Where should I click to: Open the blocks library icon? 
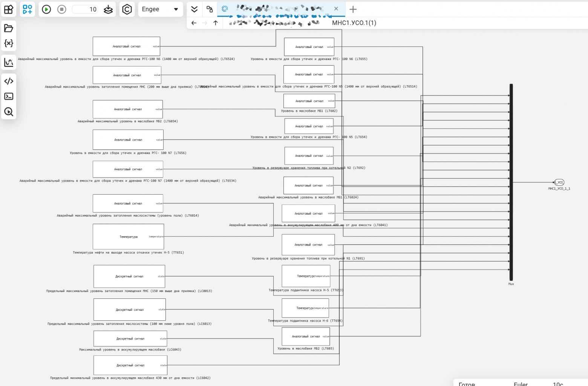(9, 9)
